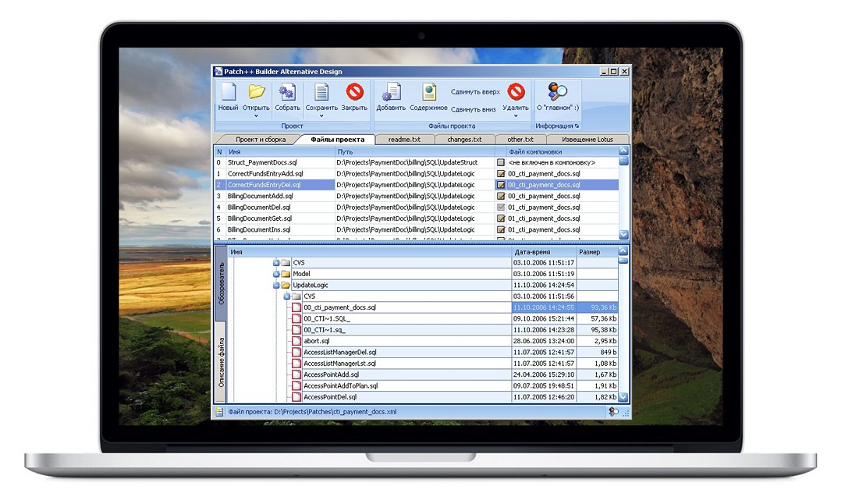This screenshot has width=845, height=504.
Task: Expand CVS folder dated 03.10.2006 11:51:17
Action: point(276,263)
